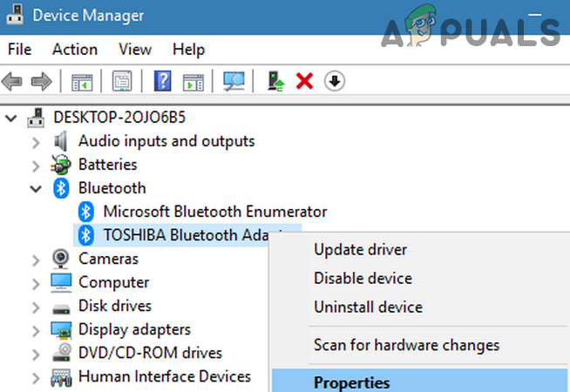Open the Action menu
Viewport: 570px width, 392px height.
click(x=75, y=49)
